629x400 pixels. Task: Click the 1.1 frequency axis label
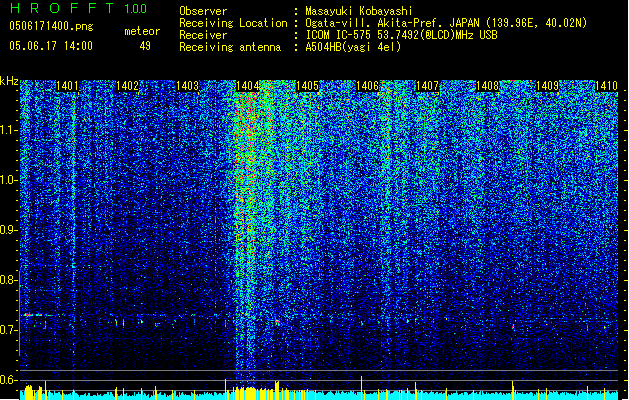click(x=9, y=130)
